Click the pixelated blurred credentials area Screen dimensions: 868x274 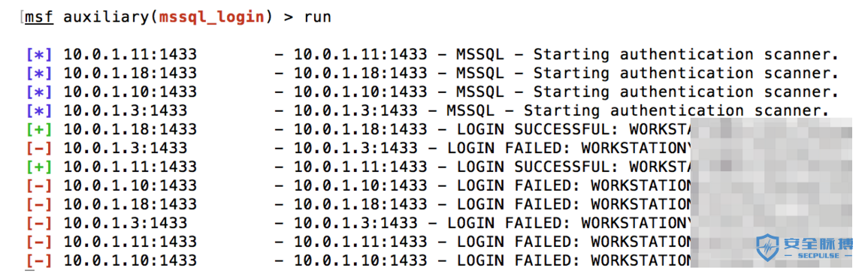(x=772, y=193)
